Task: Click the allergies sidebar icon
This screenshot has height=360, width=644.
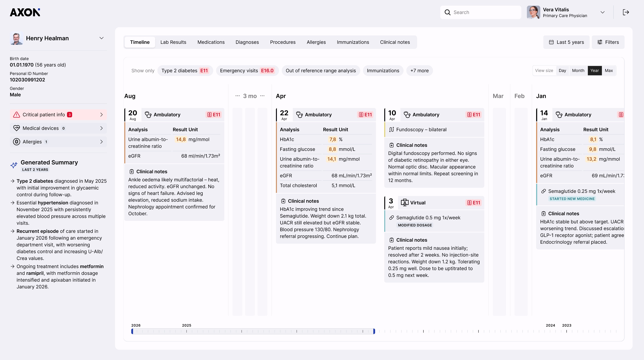Action: [x=16, y=142]
